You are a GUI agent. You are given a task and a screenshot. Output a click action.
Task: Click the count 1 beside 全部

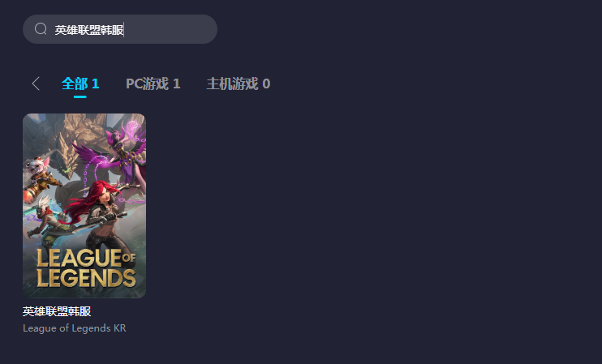point(95,84)
